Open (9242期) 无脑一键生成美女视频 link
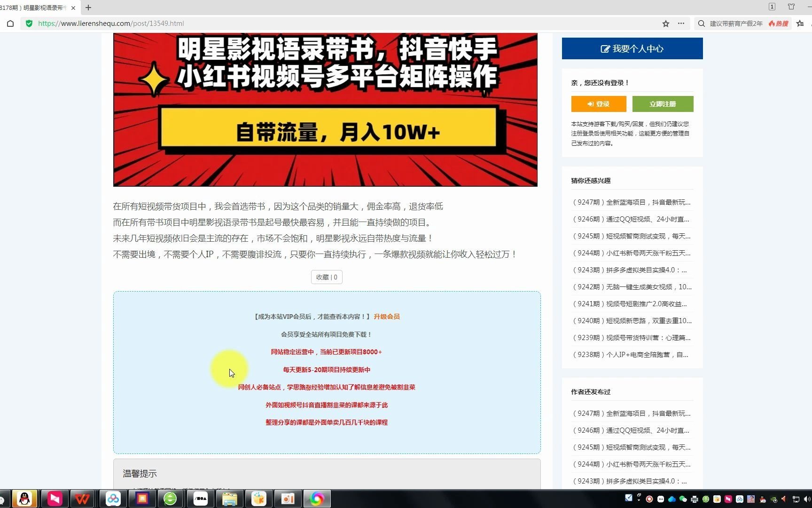The height and width of the screenshot is (508, 812). (631, 287)
